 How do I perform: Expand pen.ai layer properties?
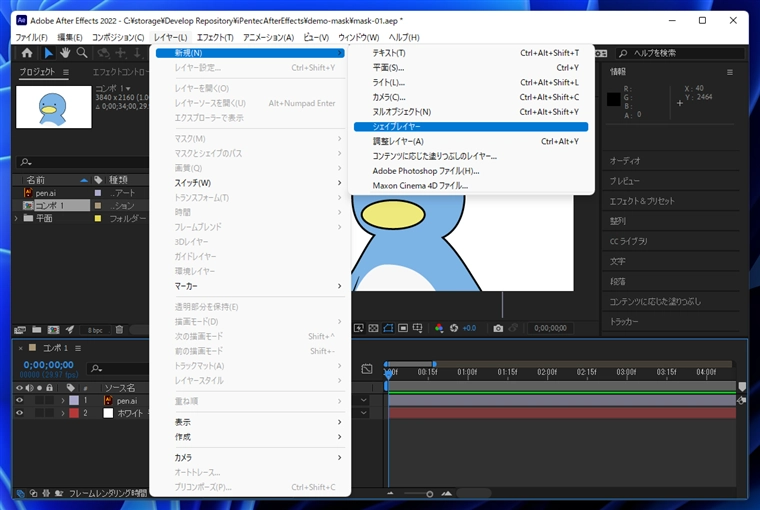pos(63,400)
